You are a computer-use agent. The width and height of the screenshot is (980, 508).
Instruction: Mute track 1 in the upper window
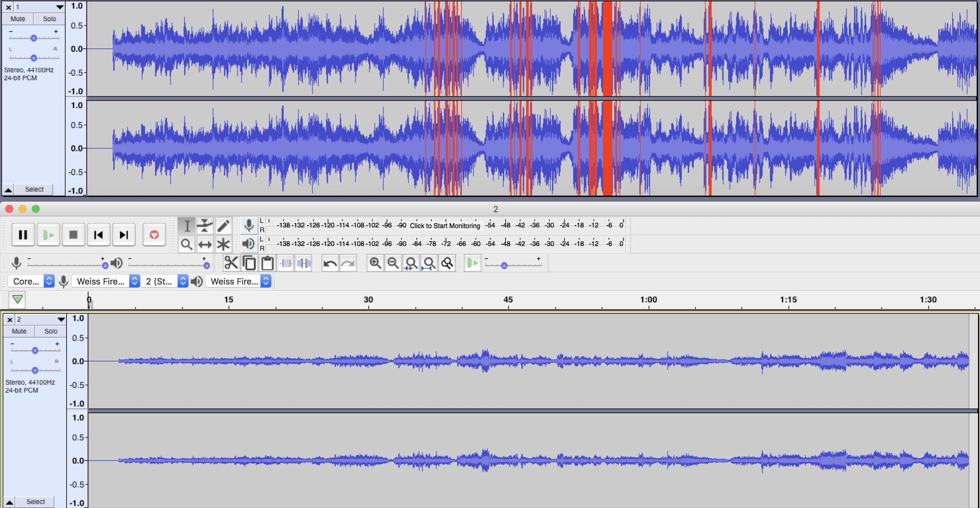pos(18,19)
